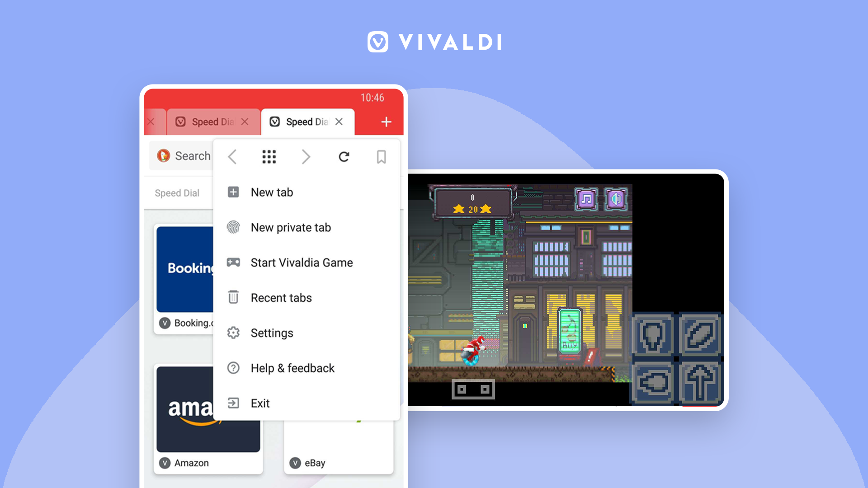
Task: Click Exit to close Vivaldi browser
Action: pos(260,404)
